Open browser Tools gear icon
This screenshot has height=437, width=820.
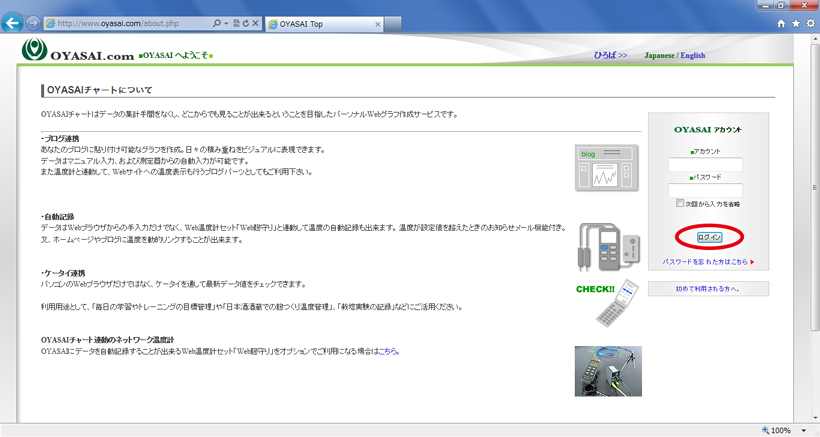click(x=810, y=24)
